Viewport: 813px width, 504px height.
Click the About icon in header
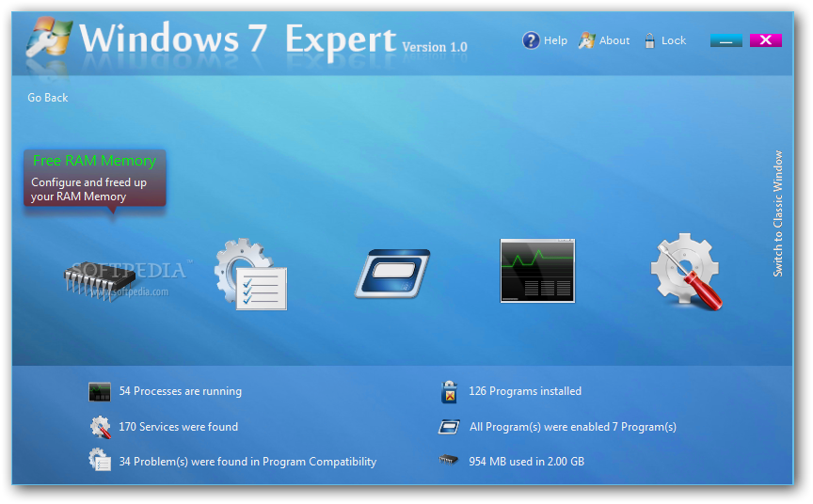(586, 40)
